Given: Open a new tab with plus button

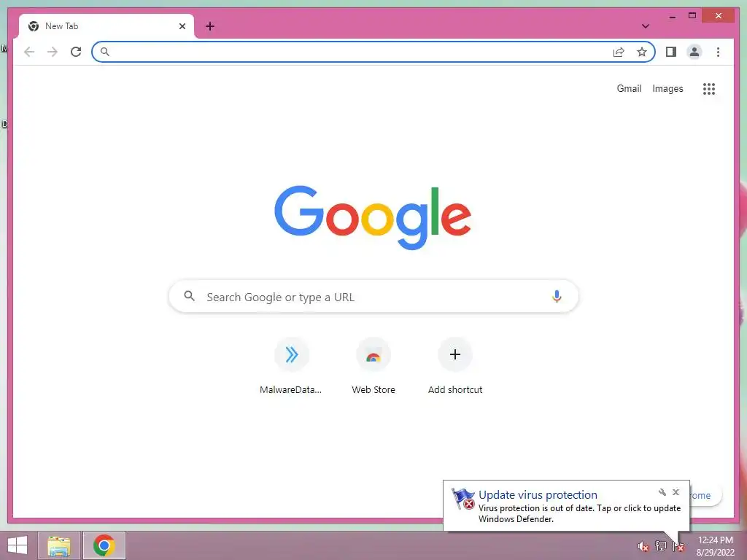Looking at the screenshot, I should point(210,26).
